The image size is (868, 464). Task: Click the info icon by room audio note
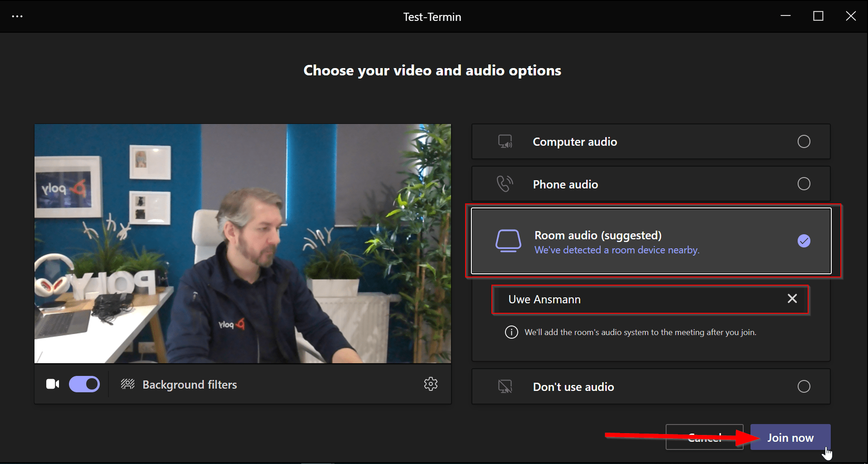511,332
